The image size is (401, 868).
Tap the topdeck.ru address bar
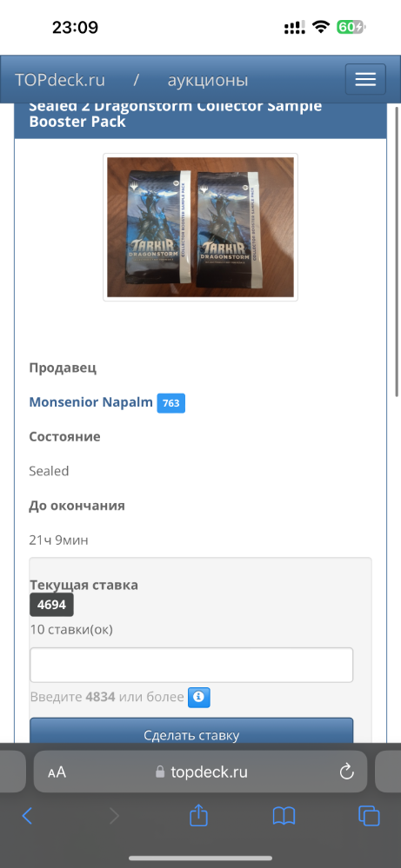click(200, 772)
